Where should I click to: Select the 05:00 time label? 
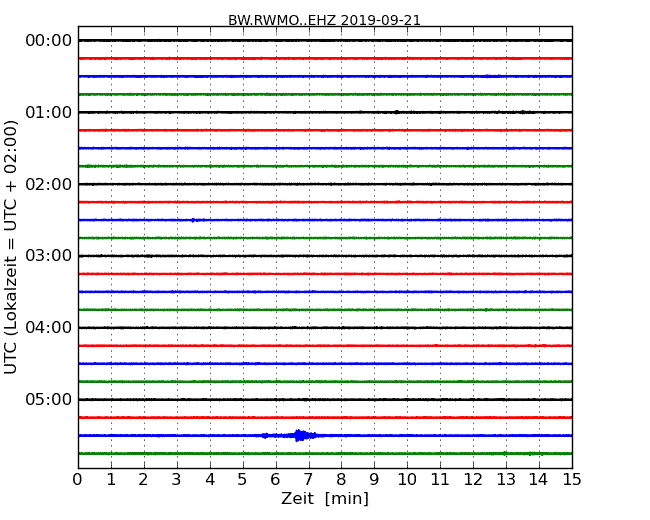tap(49, 399)
